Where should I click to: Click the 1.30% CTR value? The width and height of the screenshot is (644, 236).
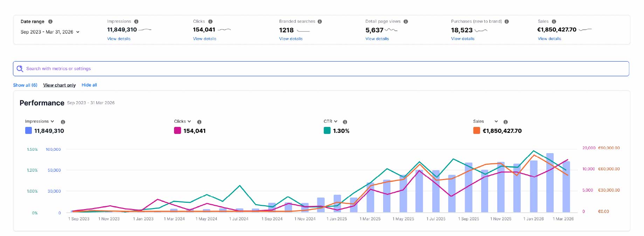[341, 131]
